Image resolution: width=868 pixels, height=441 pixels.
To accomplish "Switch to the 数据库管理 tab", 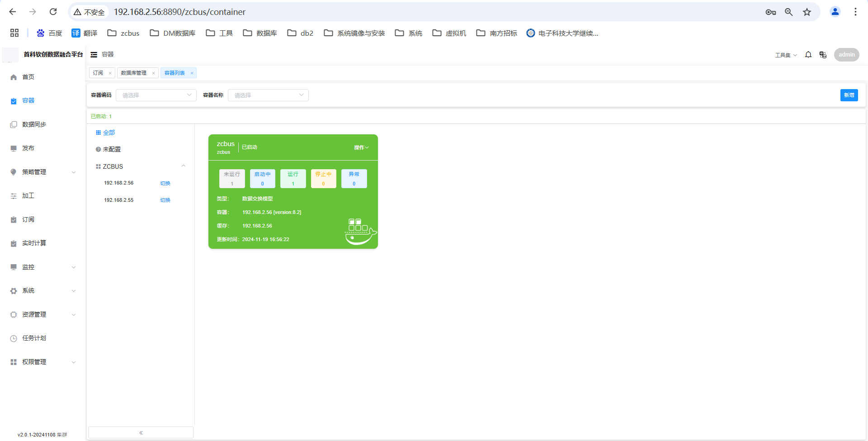I will pos(134,73).
